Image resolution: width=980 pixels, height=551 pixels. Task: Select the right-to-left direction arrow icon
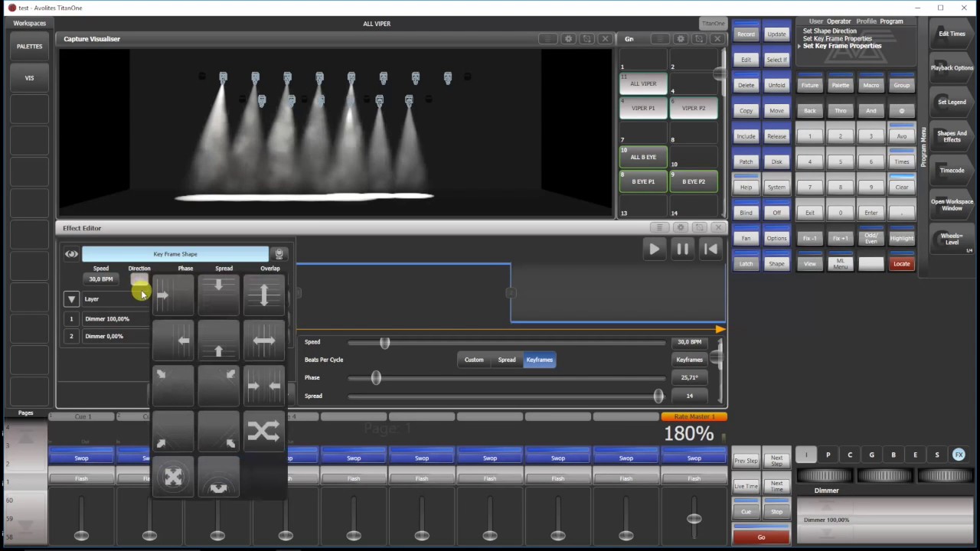click(173, 341)
